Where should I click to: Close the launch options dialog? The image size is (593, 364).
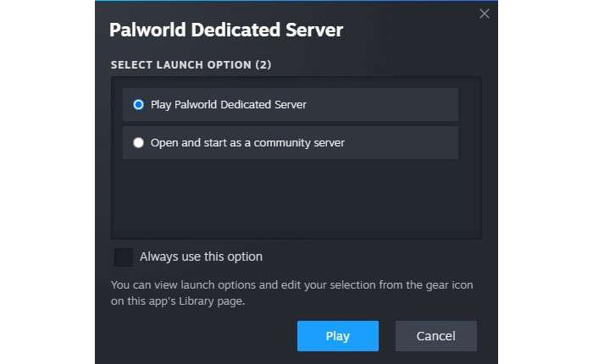click(x=485, y=14)
